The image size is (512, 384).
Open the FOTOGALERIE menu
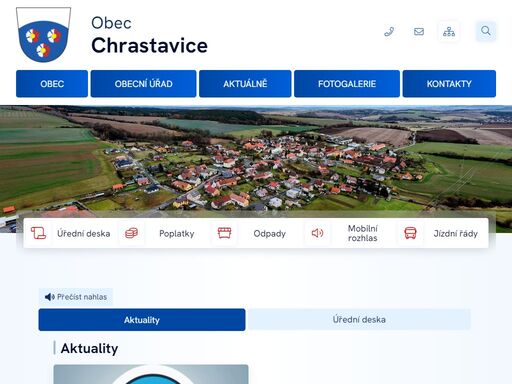tap(347, 84)
